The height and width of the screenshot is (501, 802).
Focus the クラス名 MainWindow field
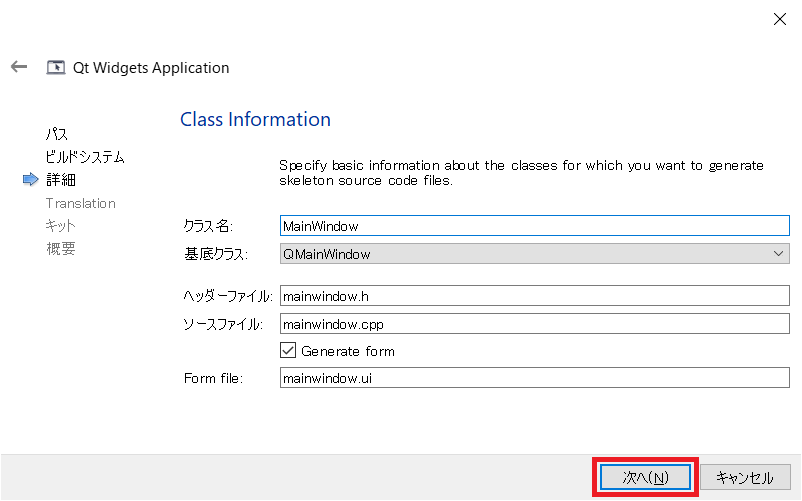point(534,225)
